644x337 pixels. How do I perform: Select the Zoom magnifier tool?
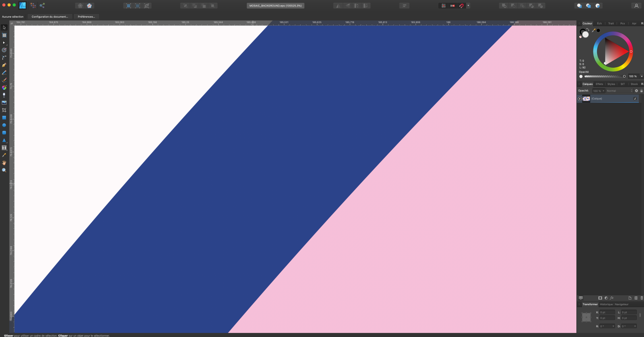pos(4,170)
